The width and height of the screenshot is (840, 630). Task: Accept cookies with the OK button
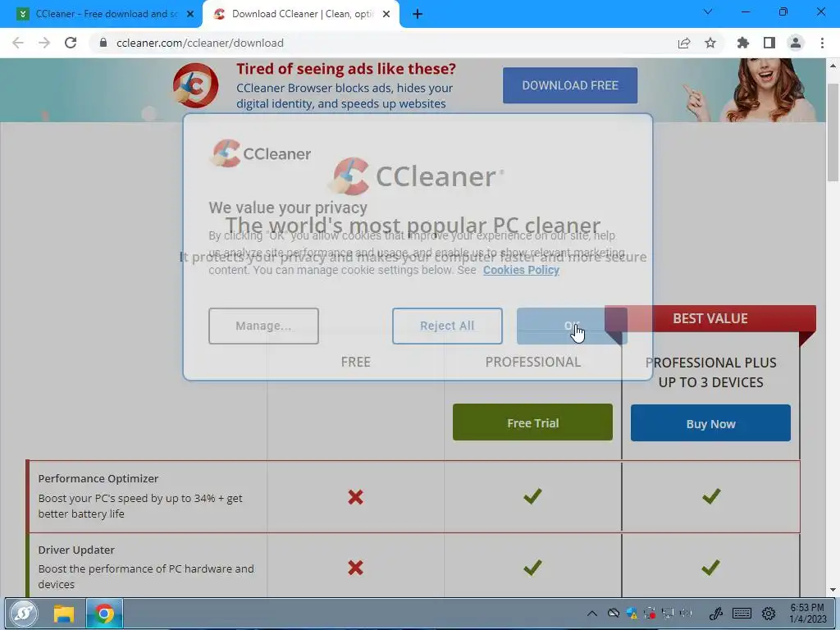point(572,326)
